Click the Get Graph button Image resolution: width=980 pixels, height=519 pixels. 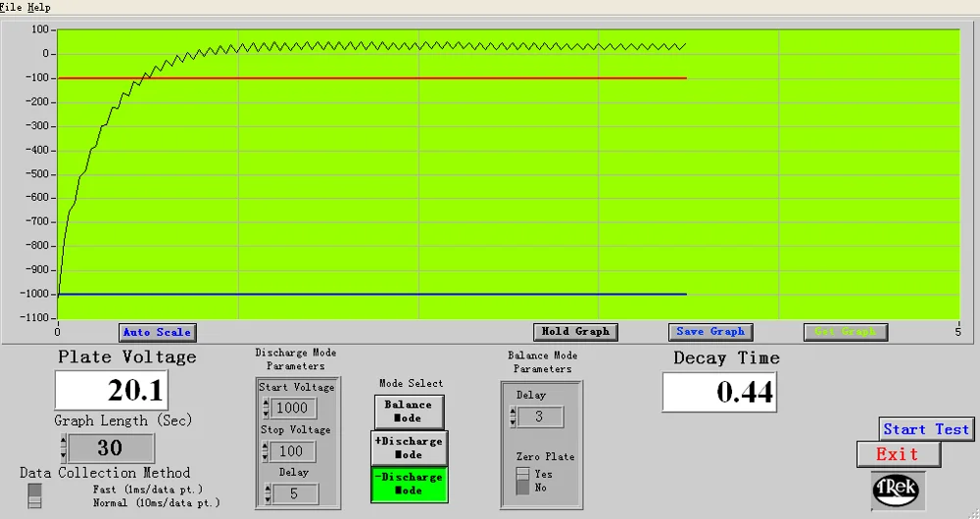click(845, 332)
